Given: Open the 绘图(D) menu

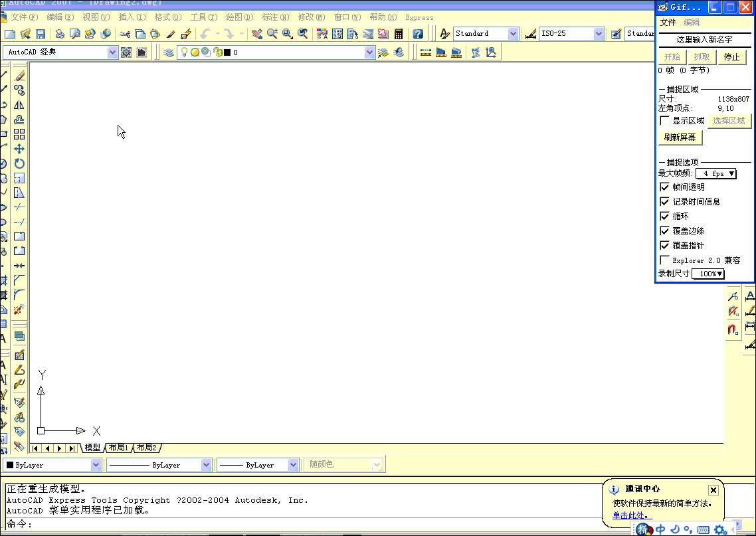Looking at the screenshot, I should pos(240,17).
